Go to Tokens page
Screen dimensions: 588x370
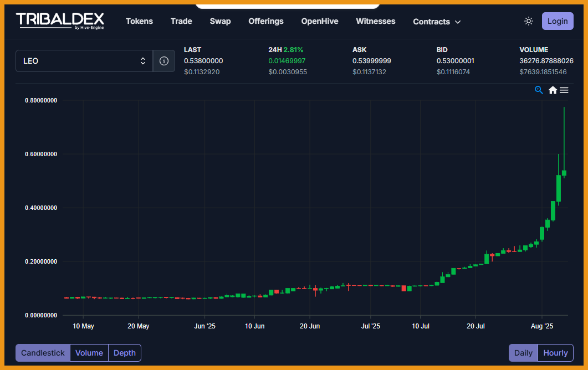coord(139,21)
